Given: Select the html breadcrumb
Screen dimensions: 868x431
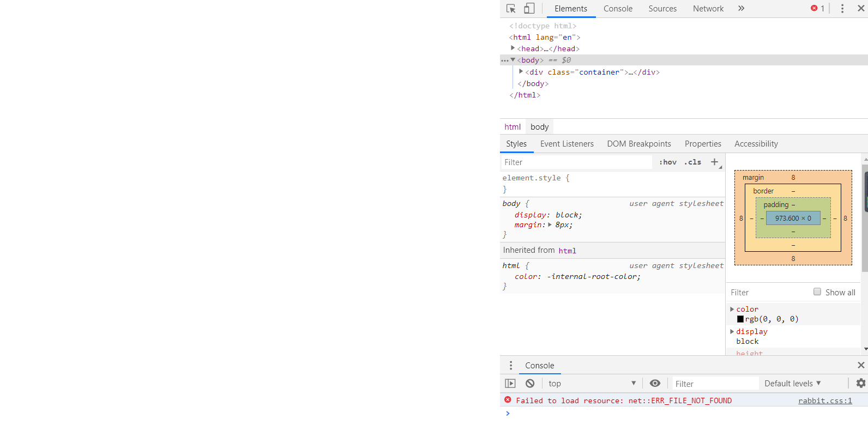Looking at the screenshot, I should pos(513,127).
